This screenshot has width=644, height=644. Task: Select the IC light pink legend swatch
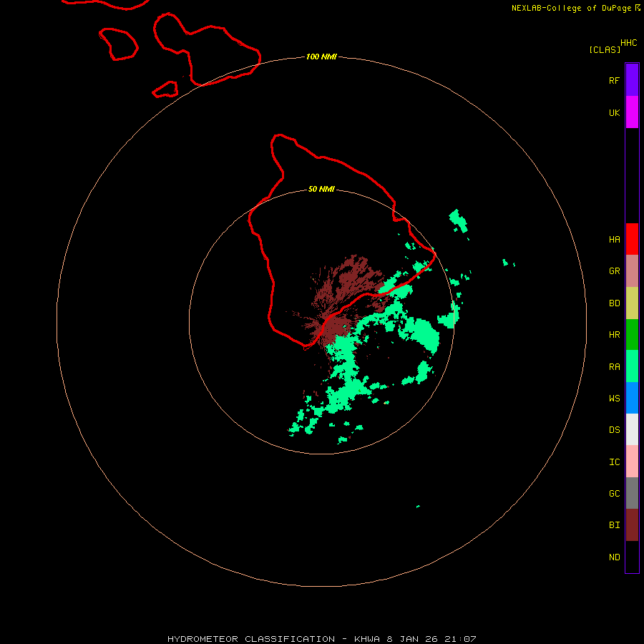point(632,462)
